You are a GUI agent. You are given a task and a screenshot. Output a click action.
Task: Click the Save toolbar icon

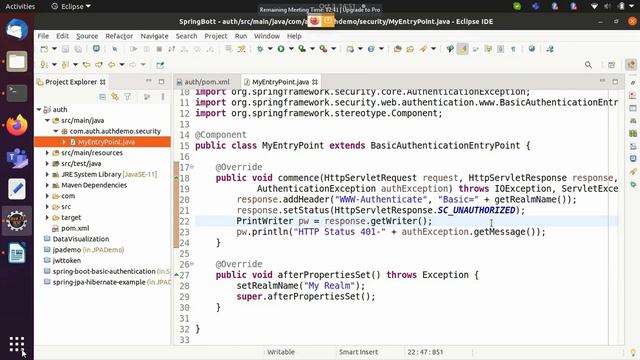[65, 49]
